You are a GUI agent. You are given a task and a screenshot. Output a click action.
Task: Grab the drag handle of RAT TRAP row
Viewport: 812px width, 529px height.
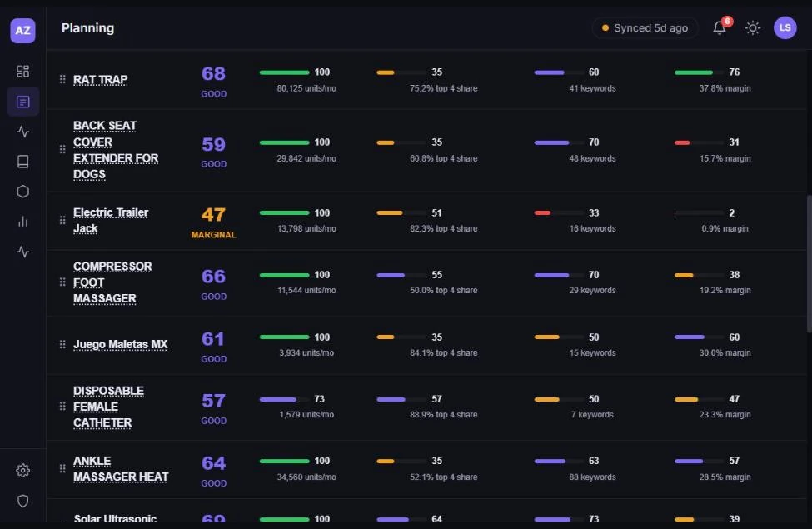tap(62, 79)
